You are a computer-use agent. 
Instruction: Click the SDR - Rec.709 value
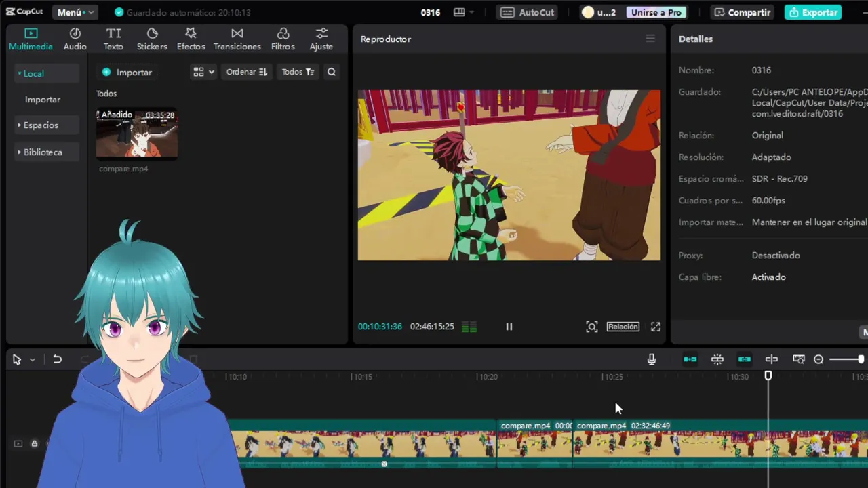(x=780, y=179)
